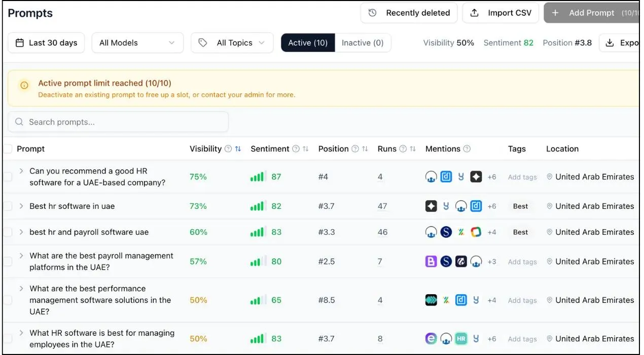This screenshot has width=644, height=355.
Task: Click the 47 runs value
Action: [382, 206]
